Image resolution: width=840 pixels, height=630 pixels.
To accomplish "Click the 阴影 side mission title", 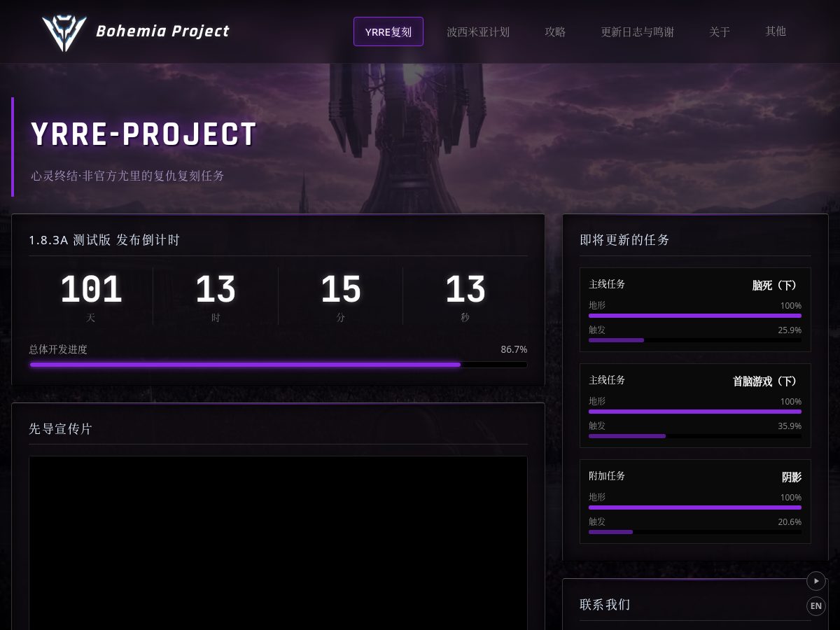I will pyautogui.click(x=792, y=477).
